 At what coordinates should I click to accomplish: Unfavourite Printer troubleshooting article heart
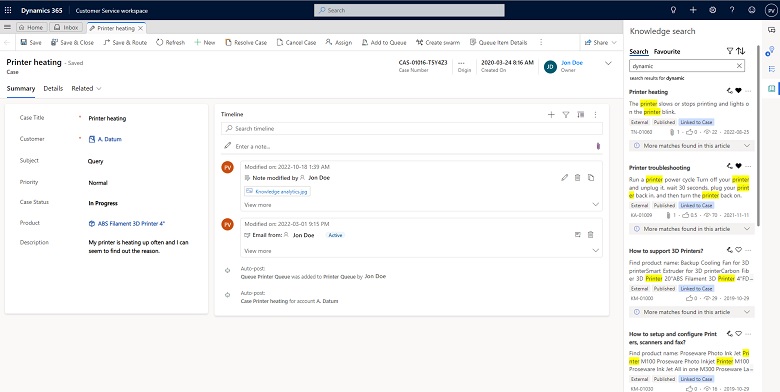[x=739, y=166]
